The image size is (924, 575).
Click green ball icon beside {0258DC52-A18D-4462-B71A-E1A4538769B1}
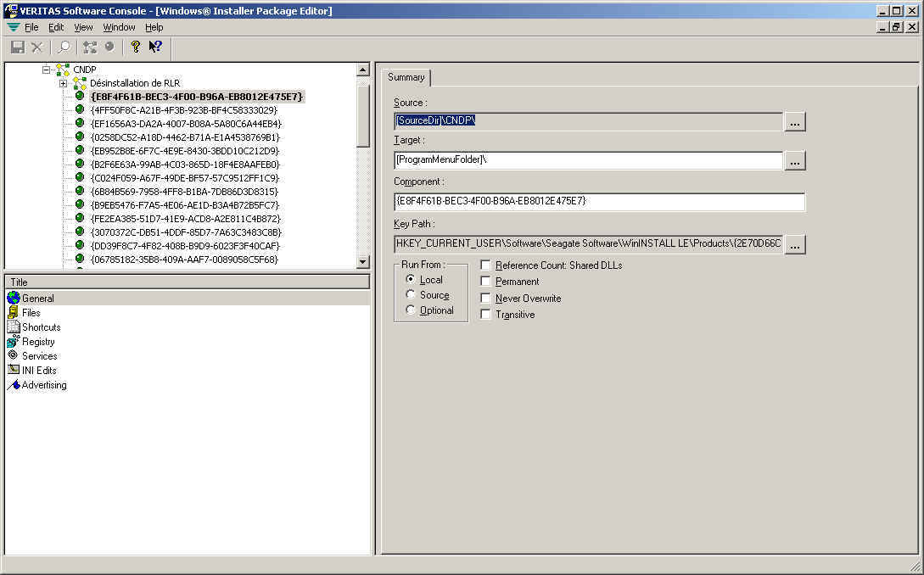click(80, 136)
